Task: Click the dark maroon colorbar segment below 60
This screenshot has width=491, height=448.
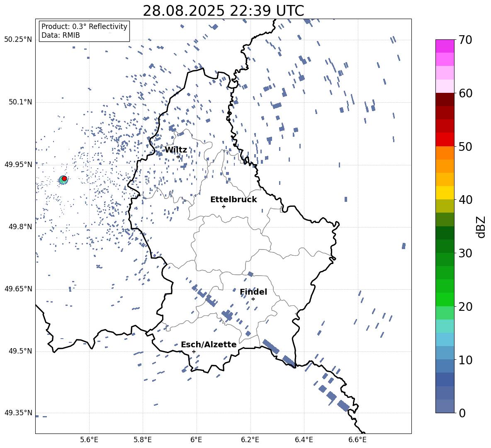Action: point(445,99)
